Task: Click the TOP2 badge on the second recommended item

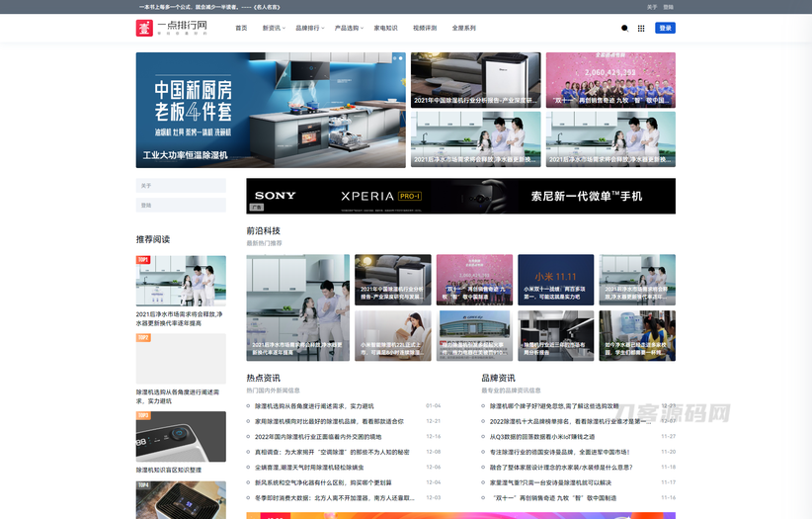Action: (x=143, y=338)
